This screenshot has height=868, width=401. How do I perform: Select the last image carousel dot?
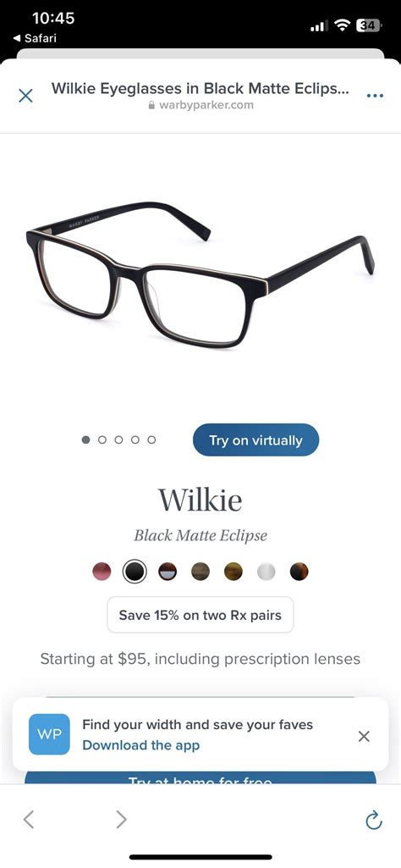point(151,440)
